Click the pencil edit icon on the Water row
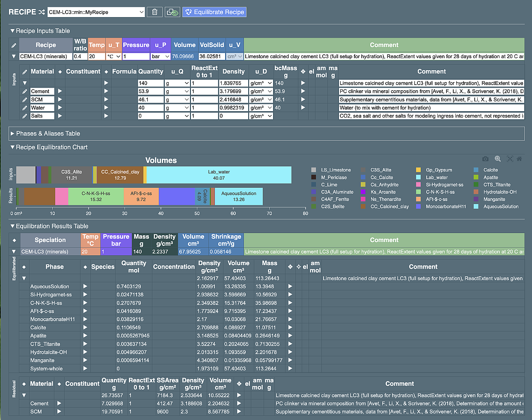Viewport: 532px width, 420px height. point(24,107)
